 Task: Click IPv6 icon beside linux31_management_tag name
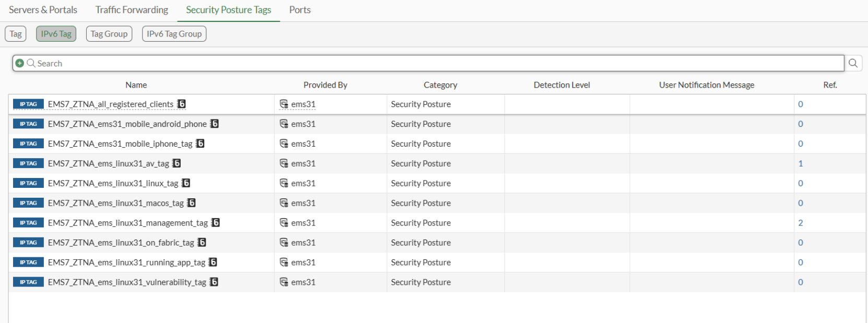tap(215, 223)
